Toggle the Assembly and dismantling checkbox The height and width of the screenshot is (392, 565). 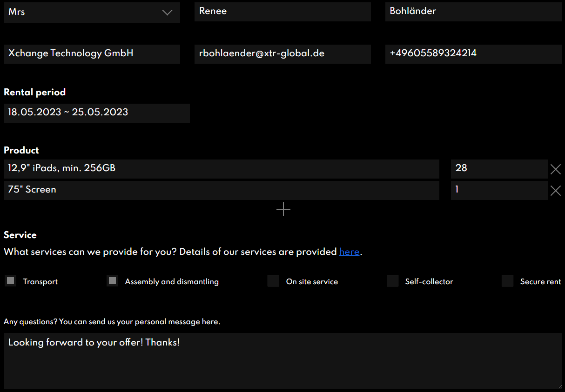112,281
